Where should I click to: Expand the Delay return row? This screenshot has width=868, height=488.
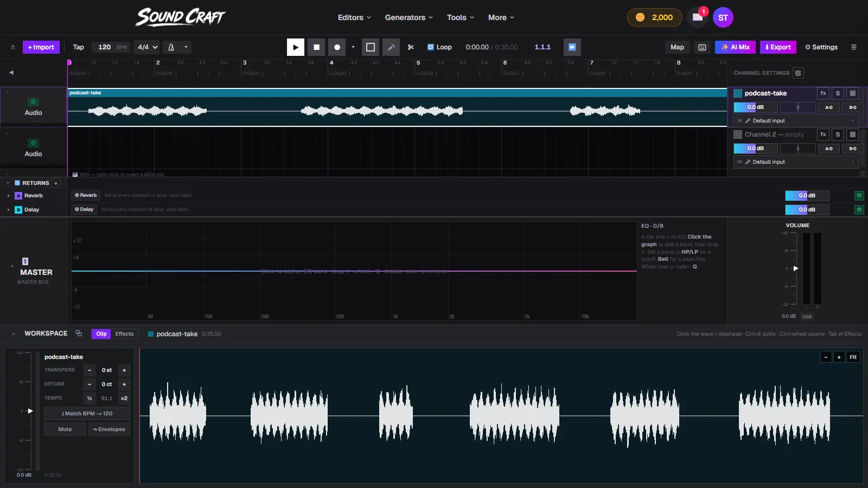tap(8, 210)
